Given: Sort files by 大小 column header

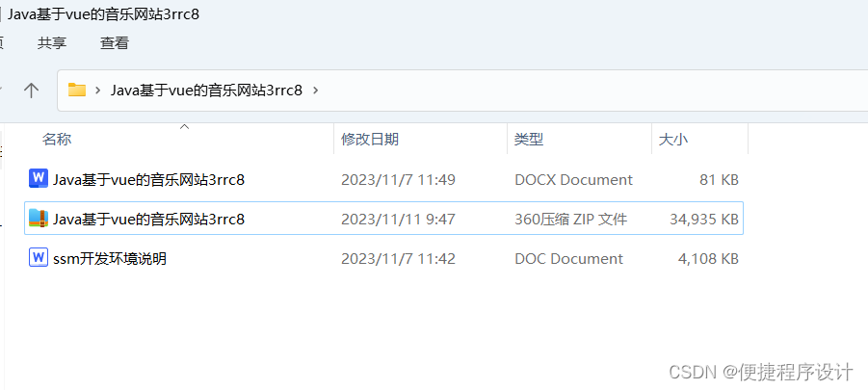Looking at the screenshot, I should pyautogui.click(x=673, y=140).
